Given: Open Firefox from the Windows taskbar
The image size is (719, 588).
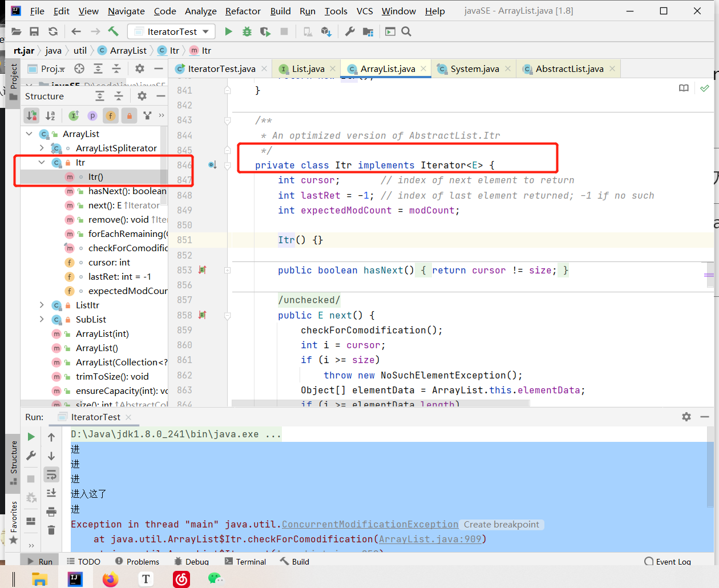Looking at the screenshot, I should [x=110, y=579].
